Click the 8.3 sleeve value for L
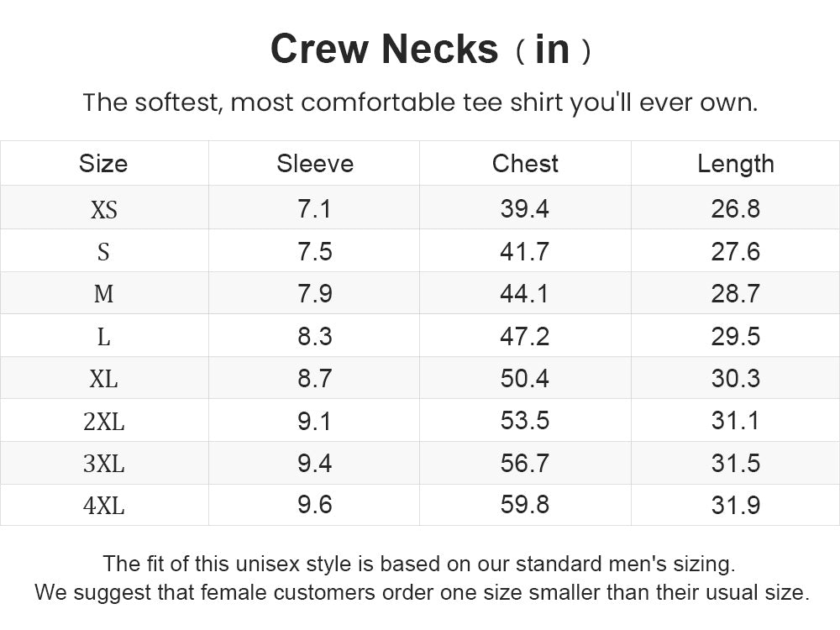 tap(315, 337)
